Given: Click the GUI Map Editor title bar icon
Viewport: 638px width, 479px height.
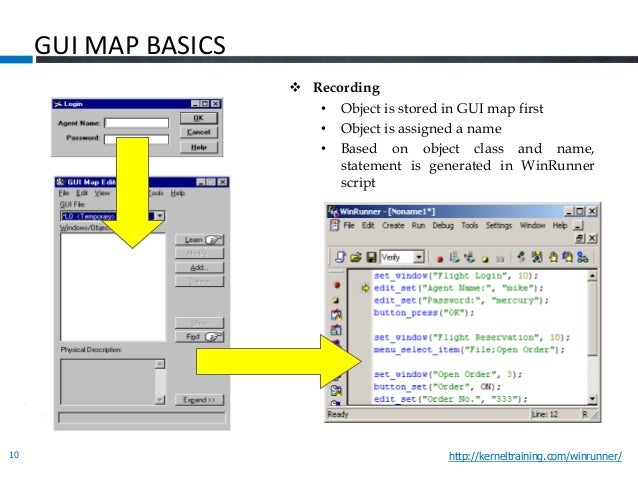Looking at the screenshot, I should [x=60, y=182].
